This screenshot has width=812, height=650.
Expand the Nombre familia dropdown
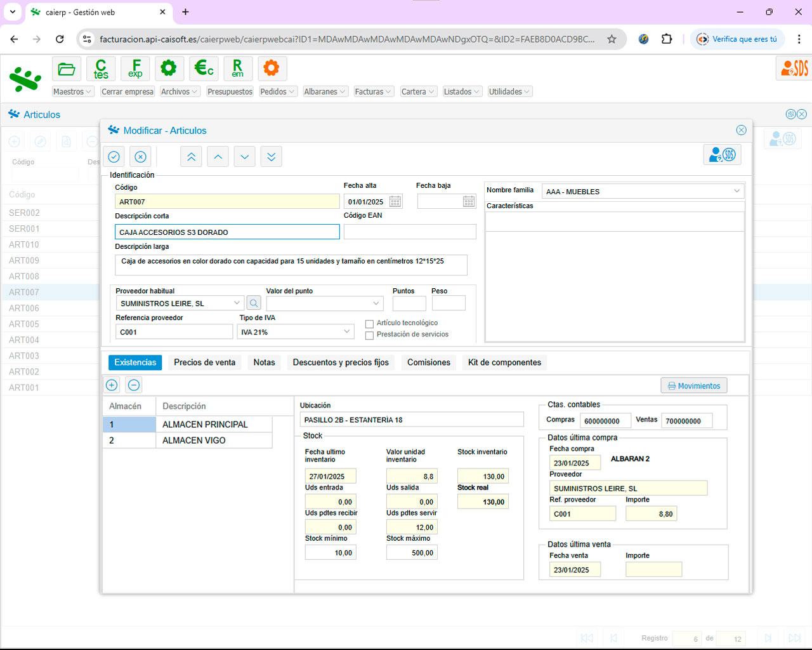pyautogui.click(x=737, y=191)
